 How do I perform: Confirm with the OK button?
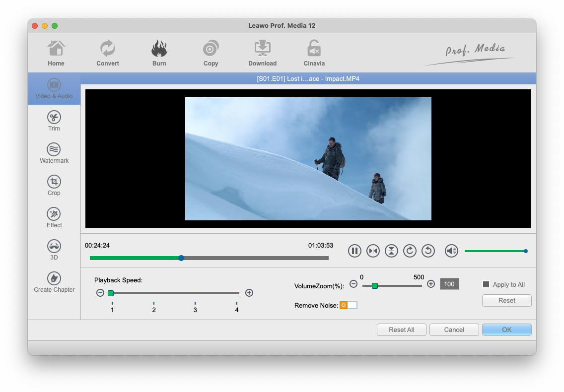pyautogui.click(x=506, y=330)
